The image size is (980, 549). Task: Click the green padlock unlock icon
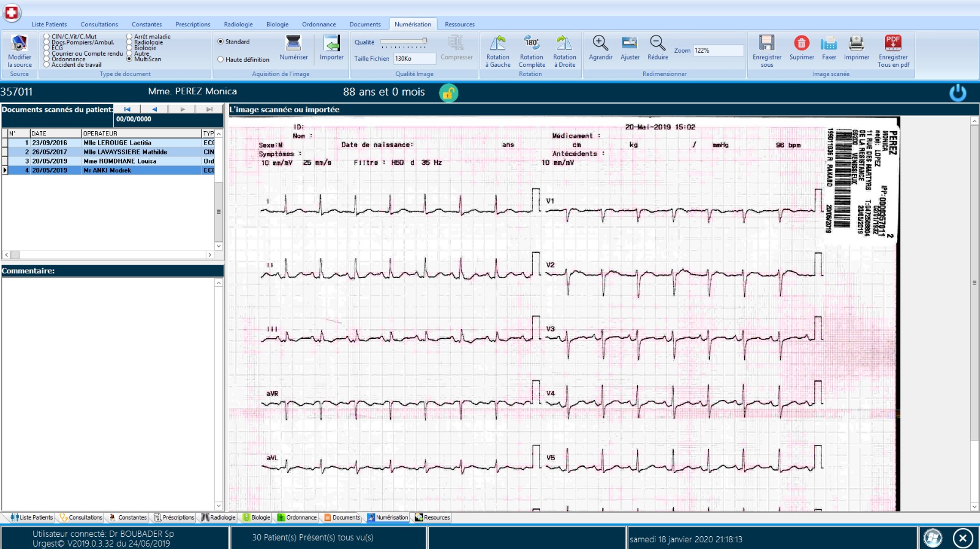[448, 93]
